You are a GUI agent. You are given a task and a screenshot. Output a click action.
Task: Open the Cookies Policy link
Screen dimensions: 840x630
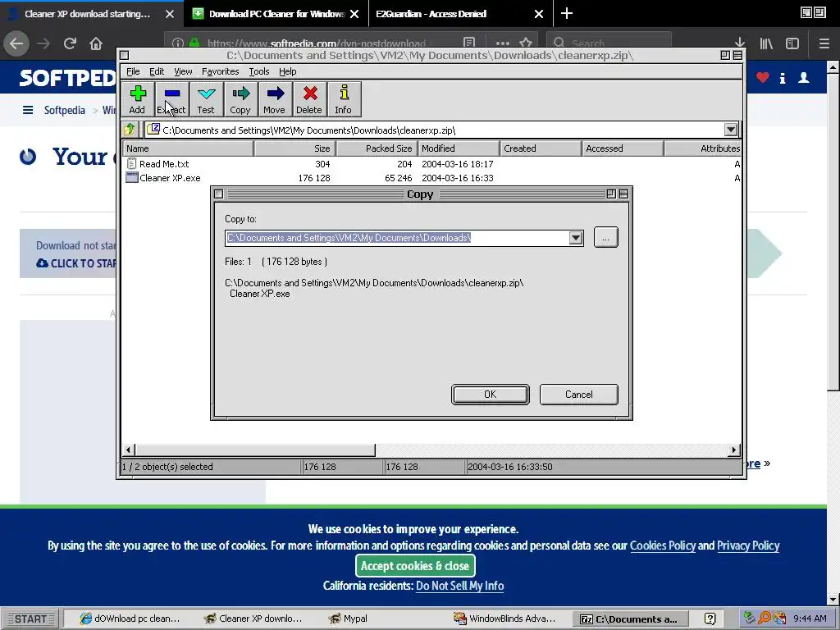[x=663, y=546]
